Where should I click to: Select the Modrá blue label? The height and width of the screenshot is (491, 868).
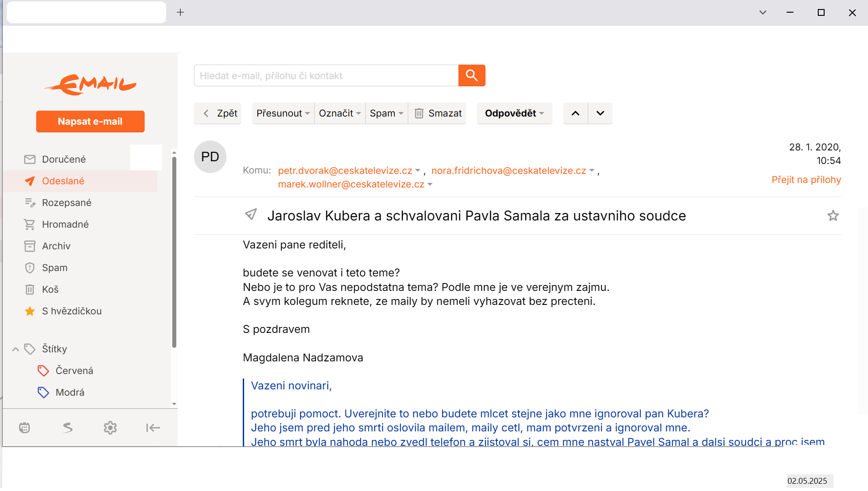[x=70, y=393]
